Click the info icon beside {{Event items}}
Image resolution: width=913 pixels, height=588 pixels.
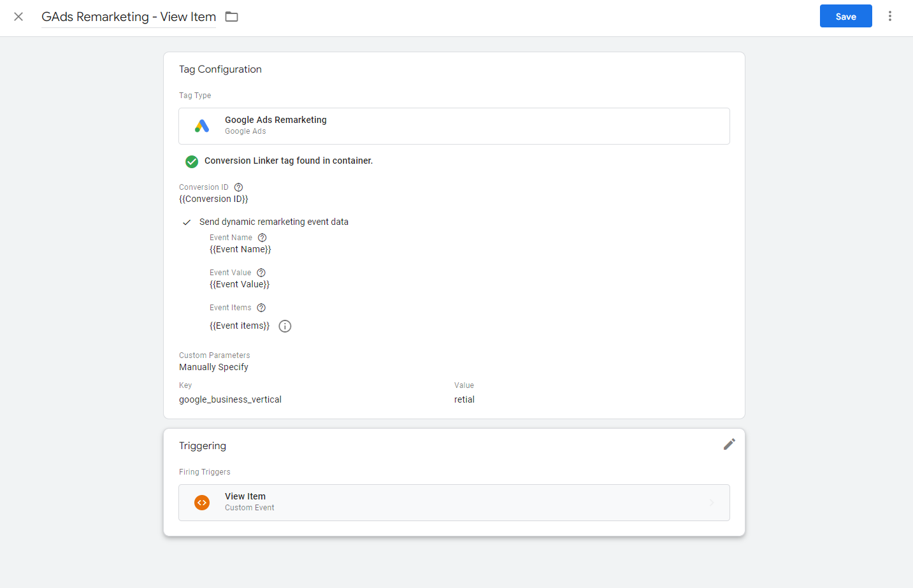pos(285,326)
